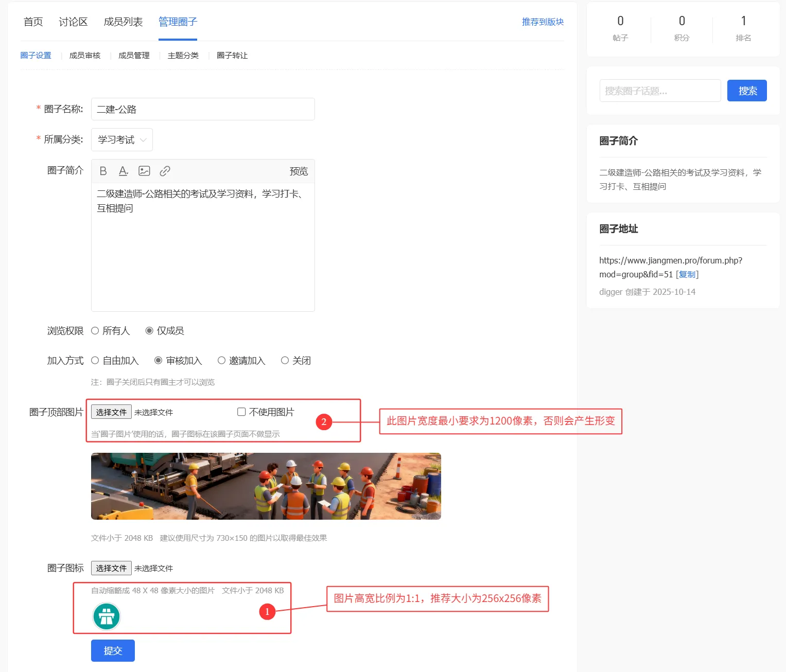Switch to the 讨论区 tab
The image size is (786, 672).
[73, 22]
